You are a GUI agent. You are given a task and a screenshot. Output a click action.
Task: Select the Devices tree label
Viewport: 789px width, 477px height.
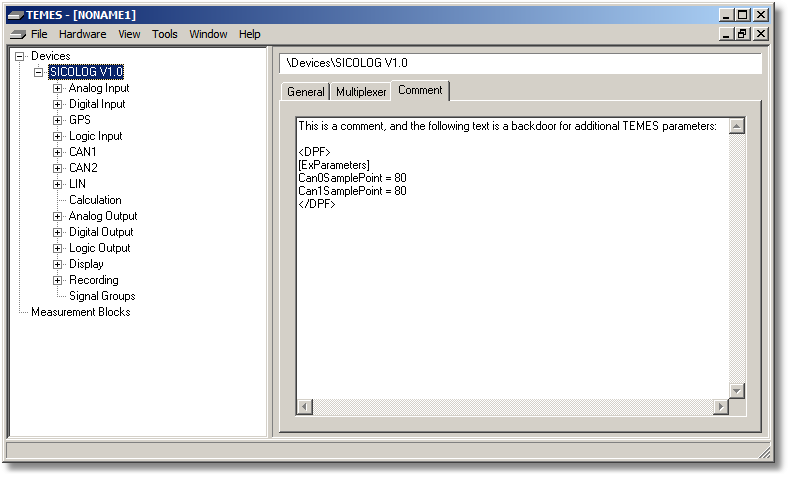[51, 56]
